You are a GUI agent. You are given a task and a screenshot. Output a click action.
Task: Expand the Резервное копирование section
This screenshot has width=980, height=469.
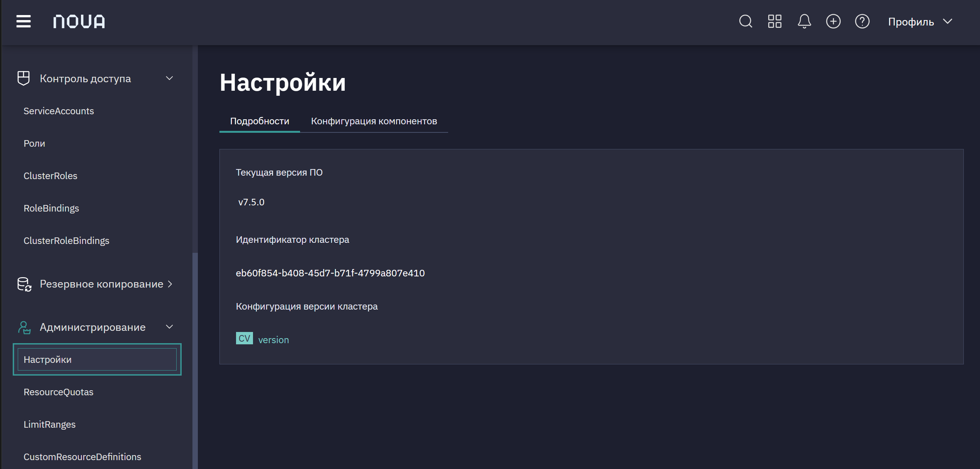pos(170,284)
